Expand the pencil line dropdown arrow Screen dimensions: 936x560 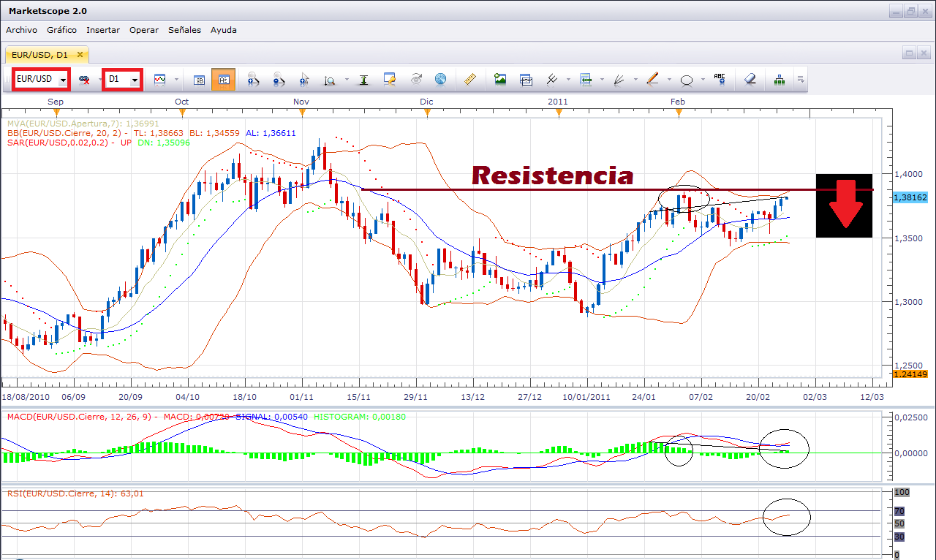click(669, 80)
